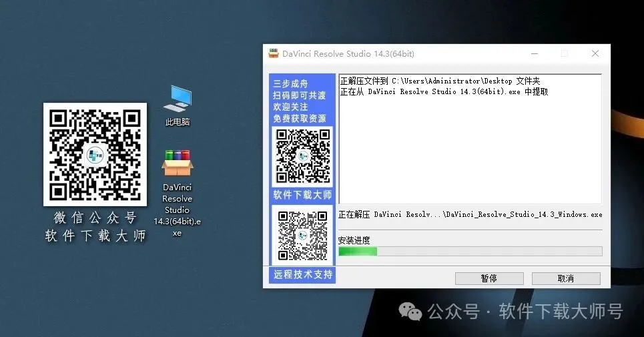Select the DaVinci Resolve Studio 14.3(64bit).exe desktop icon

pos(177,194)
